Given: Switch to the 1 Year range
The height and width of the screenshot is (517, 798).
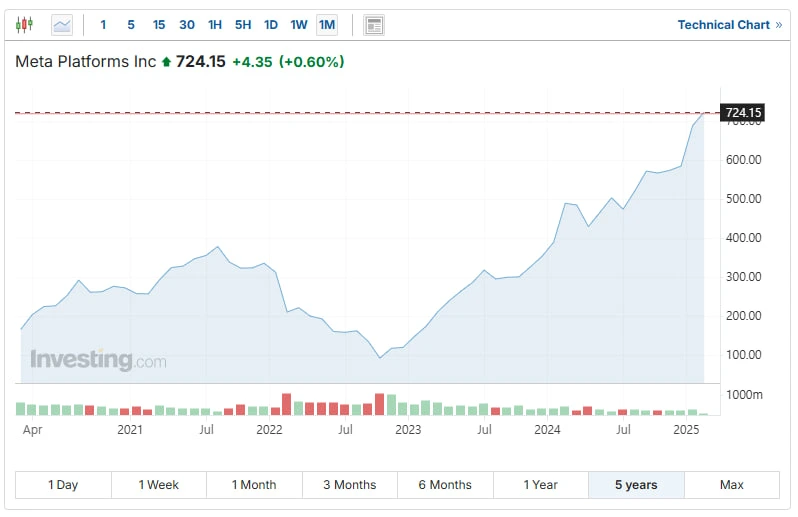Looking at the screenshot, I should coord(540,485).
